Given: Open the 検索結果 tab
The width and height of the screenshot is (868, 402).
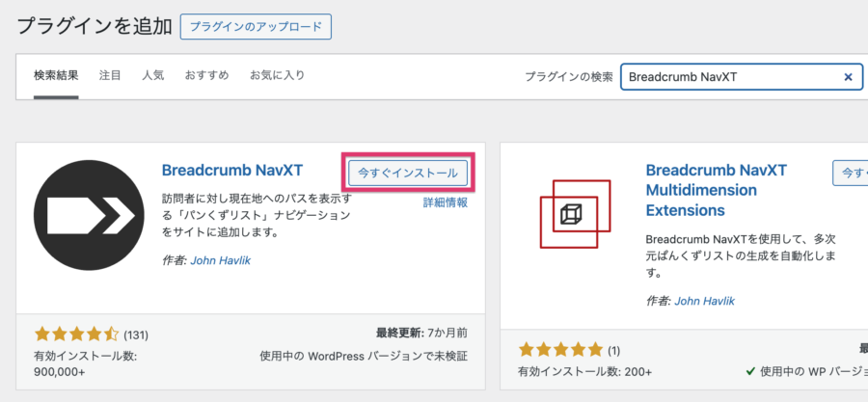Looking at the screenshot, I should (x=56, y=75).
